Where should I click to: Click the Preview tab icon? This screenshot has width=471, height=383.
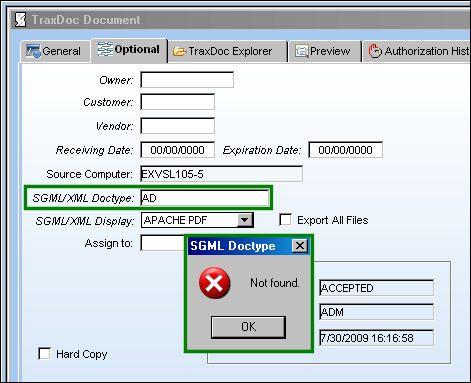click(x=302, y=51)
